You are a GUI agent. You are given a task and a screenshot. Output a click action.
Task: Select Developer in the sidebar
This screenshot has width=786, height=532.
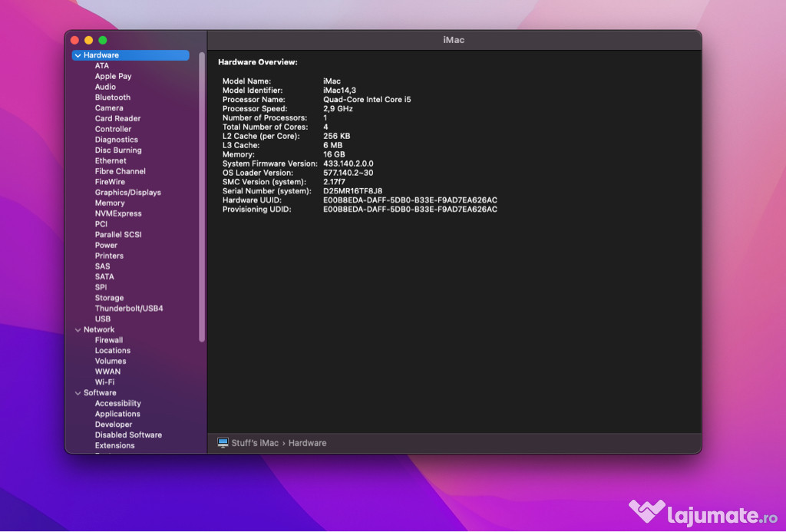coord(114,425)
